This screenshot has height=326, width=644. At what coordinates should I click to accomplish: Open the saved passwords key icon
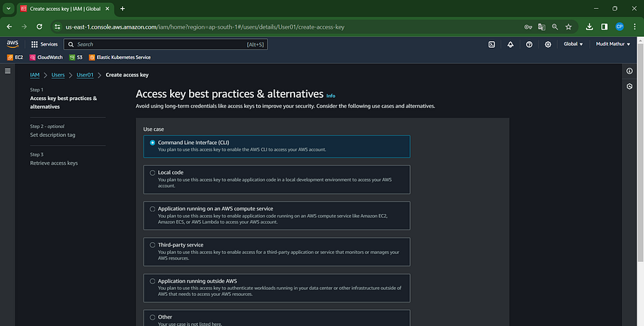(528, 26)
